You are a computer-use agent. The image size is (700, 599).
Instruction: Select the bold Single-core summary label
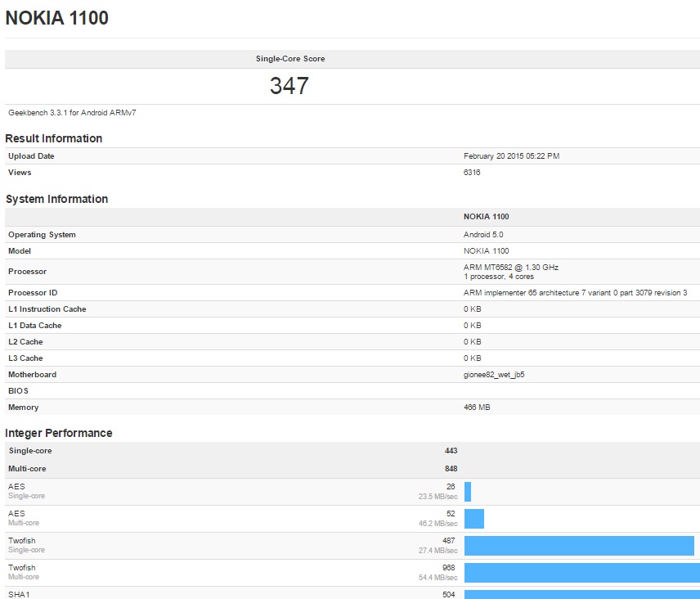coord(30,451)
